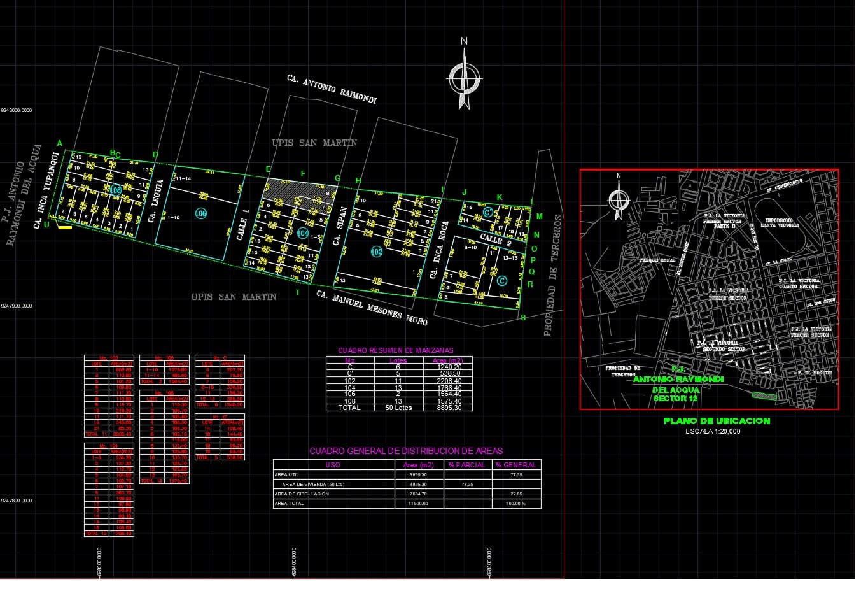Click green 'ANTONIO RAYMONDI' text in location plan
This screenshot has height=591, width=868.
678,380
